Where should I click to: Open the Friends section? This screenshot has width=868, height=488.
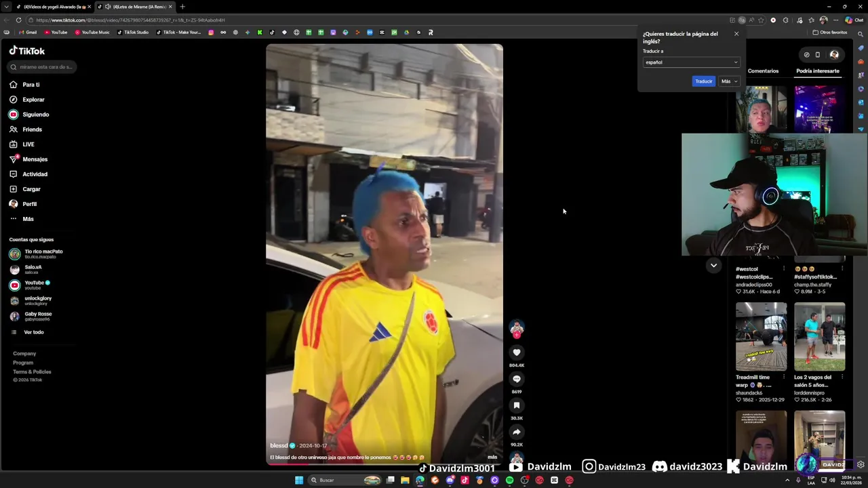point(32,129)
